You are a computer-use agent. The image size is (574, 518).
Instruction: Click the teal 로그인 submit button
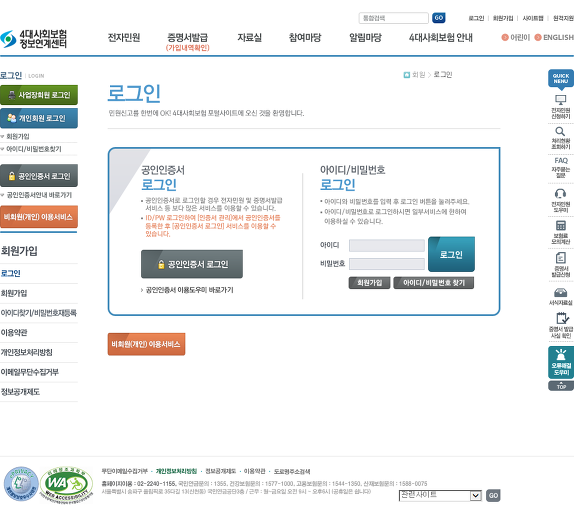tap(451, 254)
